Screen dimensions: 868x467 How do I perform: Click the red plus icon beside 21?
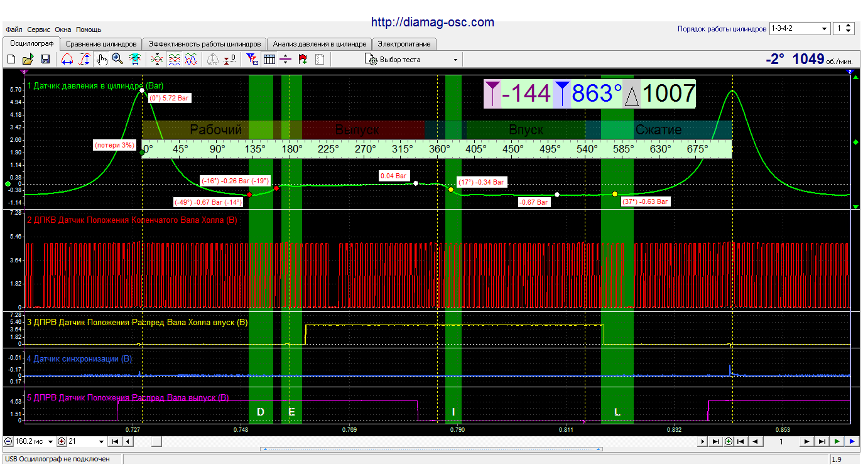[62, 441]
